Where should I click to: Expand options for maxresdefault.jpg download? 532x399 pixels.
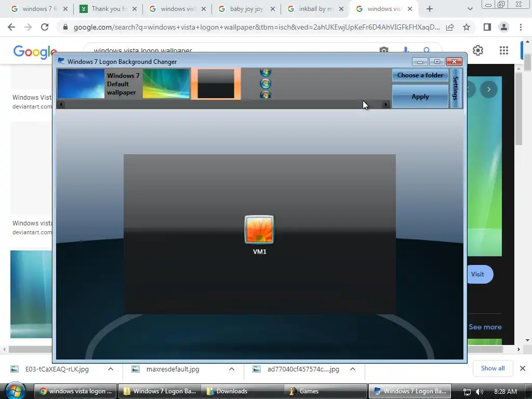(x=232, y=369)
